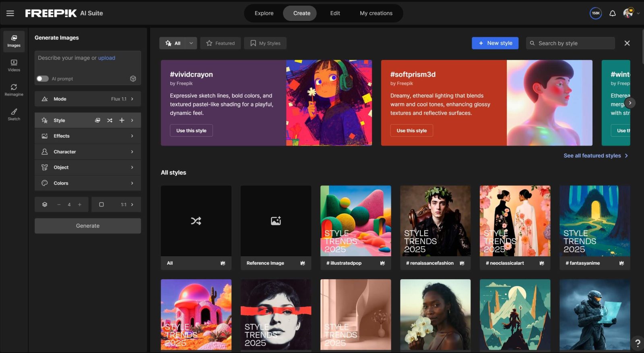Select the Sketch tool
The height and width of the screenshot is (353, 644).
pos(14,114)
